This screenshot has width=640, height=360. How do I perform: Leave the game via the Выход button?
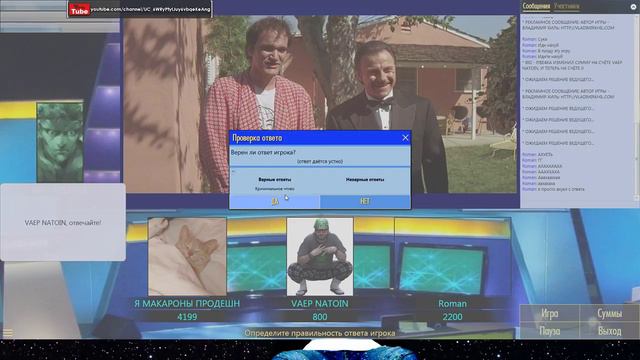coord(609,330)
